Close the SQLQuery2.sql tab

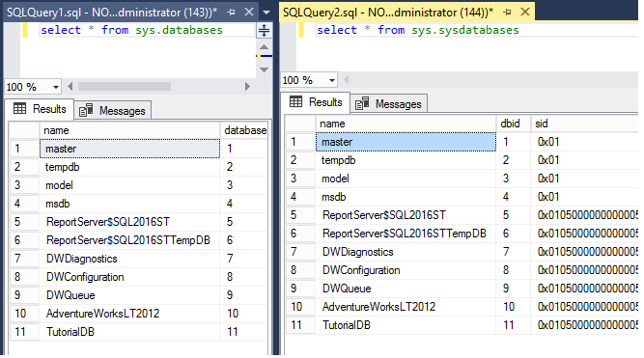[525, 12]
